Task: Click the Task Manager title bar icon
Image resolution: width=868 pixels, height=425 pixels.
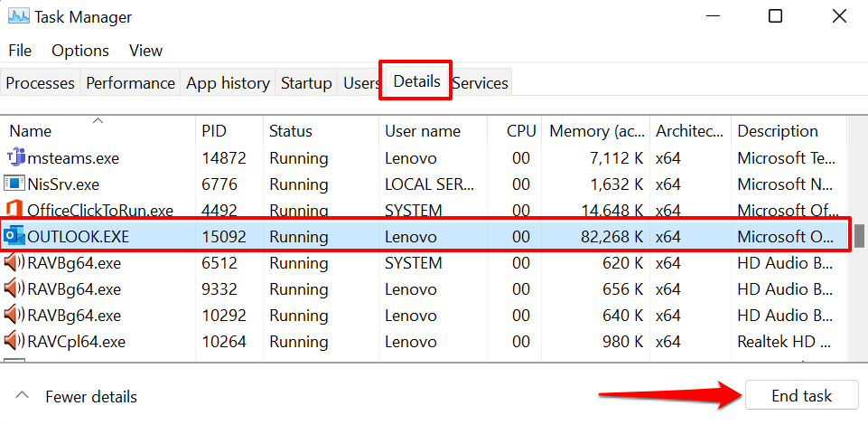Action: pos(18,16)
